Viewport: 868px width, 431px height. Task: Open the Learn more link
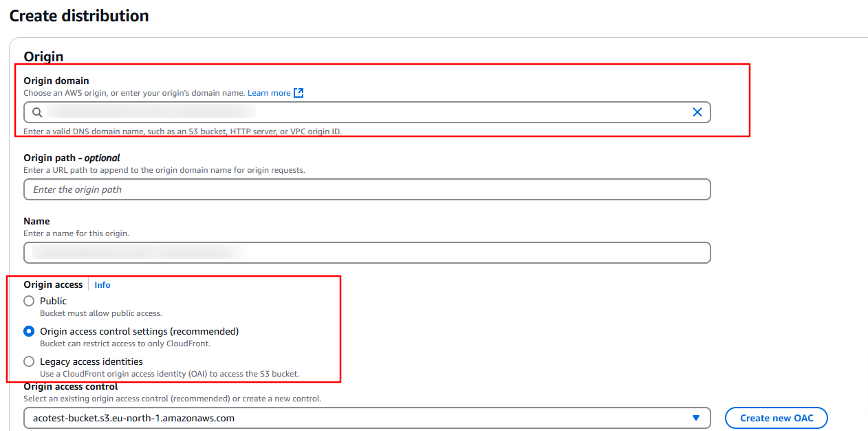[269, 93]
